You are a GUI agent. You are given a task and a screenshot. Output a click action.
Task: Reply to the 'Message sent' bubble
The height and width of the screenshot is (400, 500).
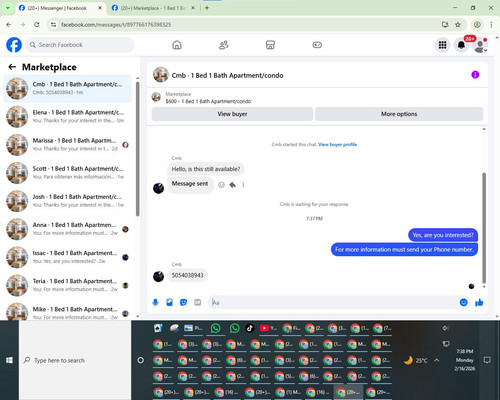coord(233,185)
